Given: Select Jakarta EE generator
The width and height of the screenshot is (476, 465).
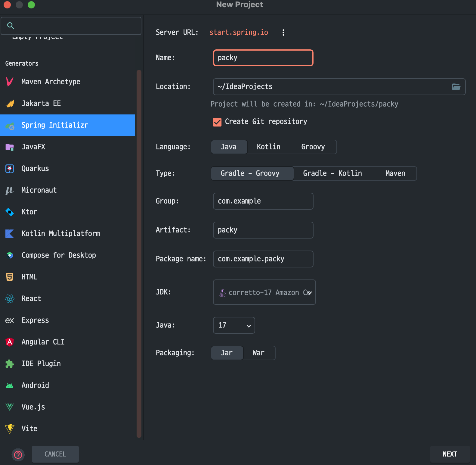Looking at the screenshot, I should tap(67, 104).
